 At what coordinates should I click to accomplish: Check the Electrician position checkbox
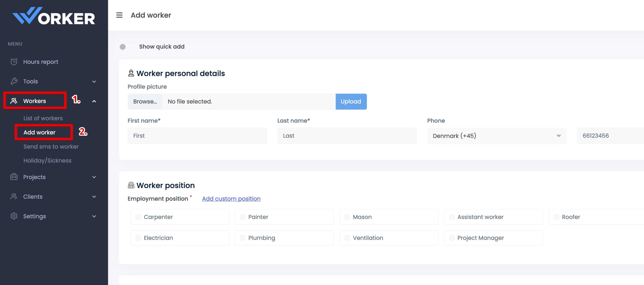[x=138, y=238]
